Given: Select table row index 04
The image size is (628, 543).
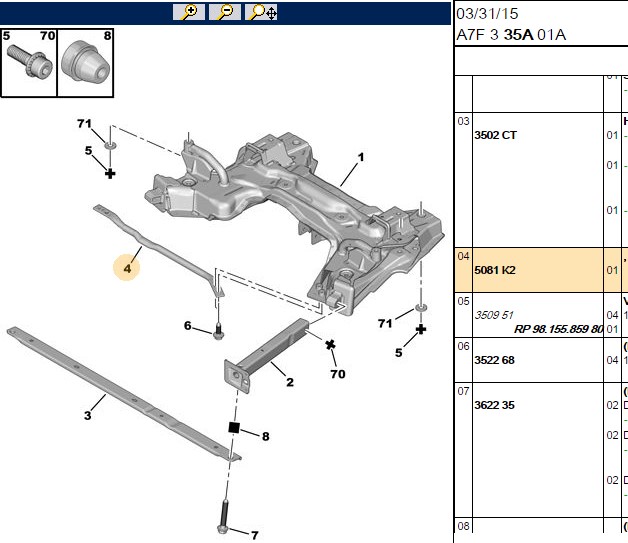Looking at the screenshot, I should point(463,256).
